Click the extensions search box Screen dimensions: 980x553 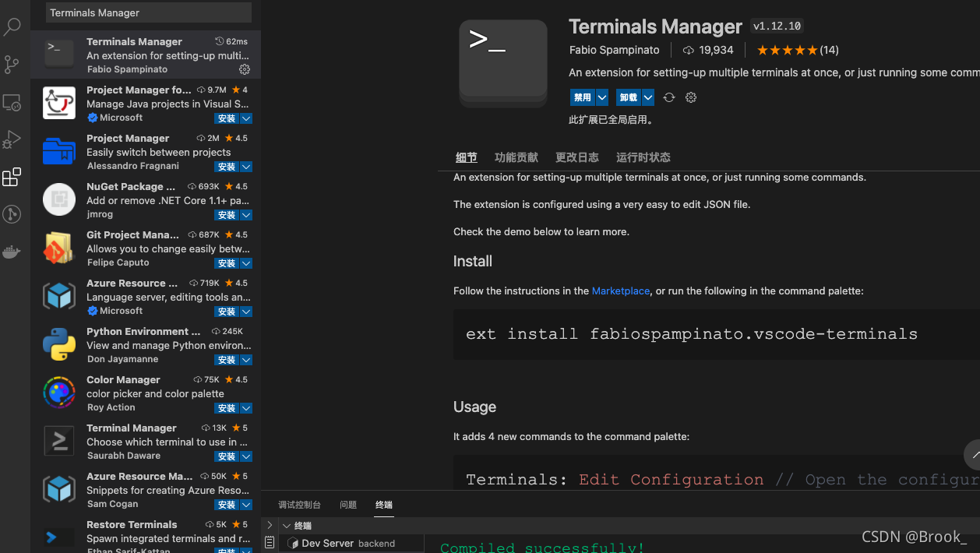pyautogui.click(x=149, y=12)
